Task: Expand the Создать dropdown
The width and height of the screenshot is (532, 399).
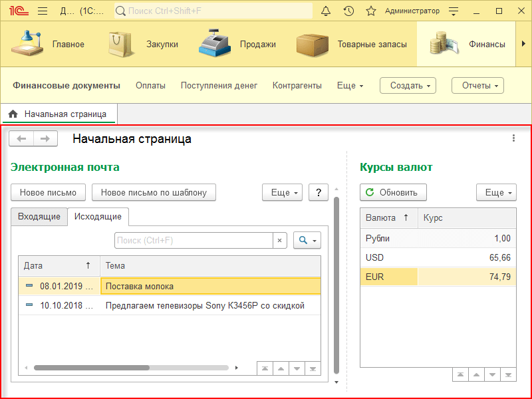Action: pyautogui.click(x=408, y=86)
